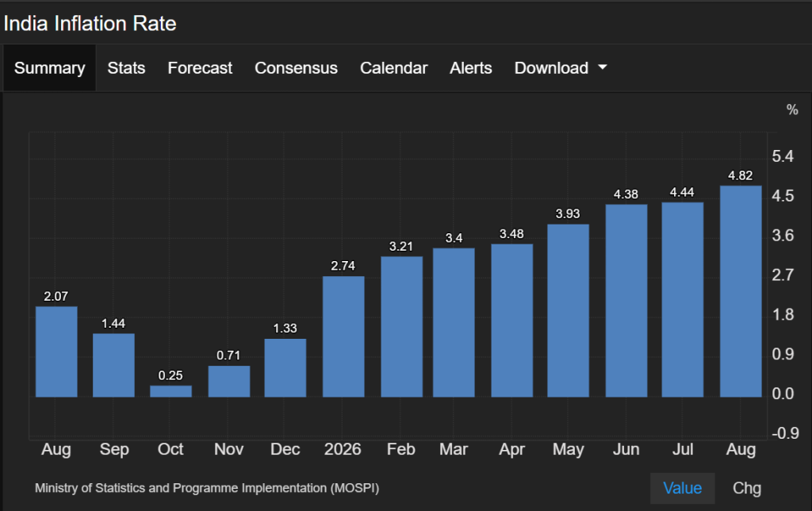Go to the Consensus tab
The width and height of the screenshot is (812, 511).
click(x=296, y=68)
